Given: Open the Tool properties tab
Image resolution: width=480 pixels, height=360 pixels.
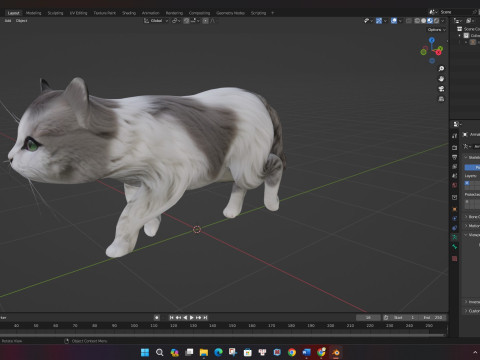Looking at the screenshot, I should pos(454,136).
